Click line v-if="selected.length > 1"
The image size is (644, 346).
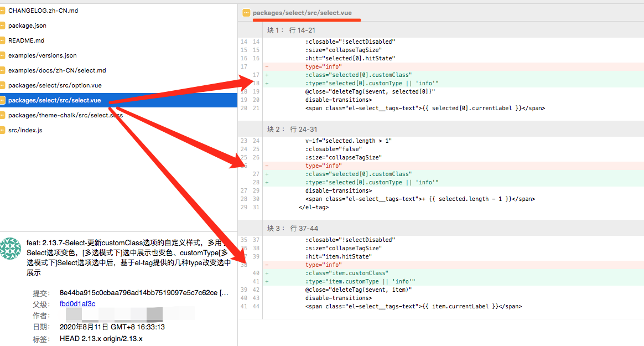click(x=349, y=141)
